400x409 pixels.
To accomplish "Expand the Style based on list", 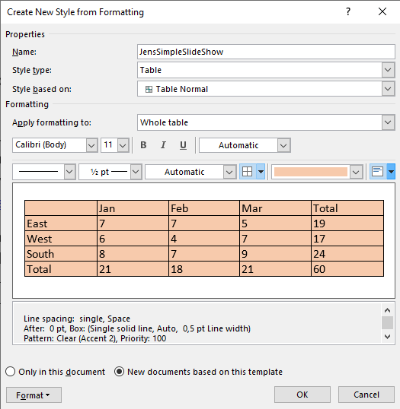I will 388,89.
